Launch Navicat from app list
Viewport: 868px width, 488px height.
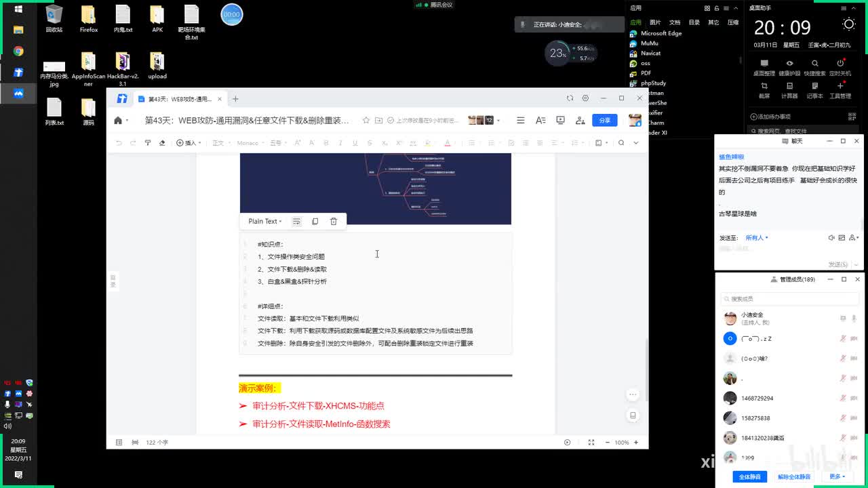(x=645, y=53)
